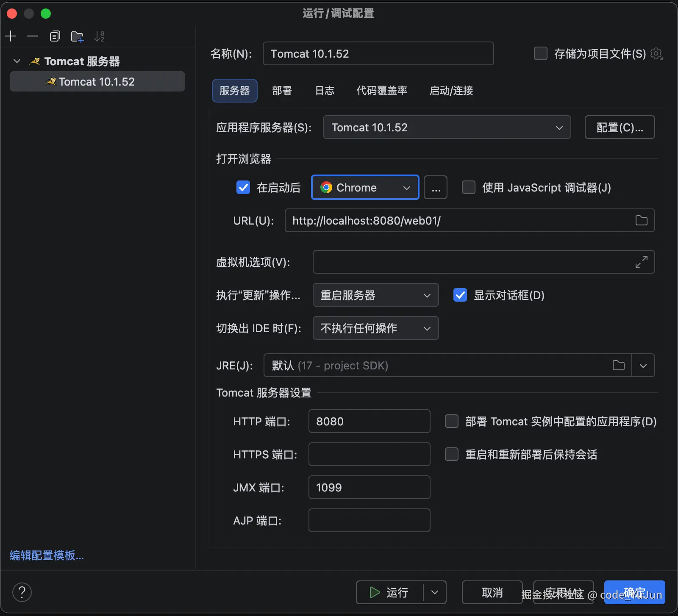Enable deploy applications configured in Tomcat instance
The image size is (678, 616).
point(452,421)
